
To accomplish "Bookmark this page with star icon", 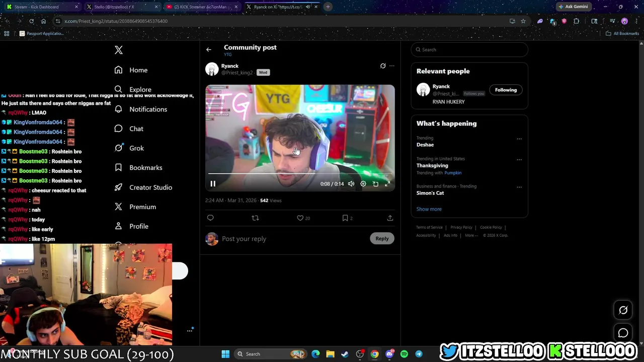I will coord(523,21).
